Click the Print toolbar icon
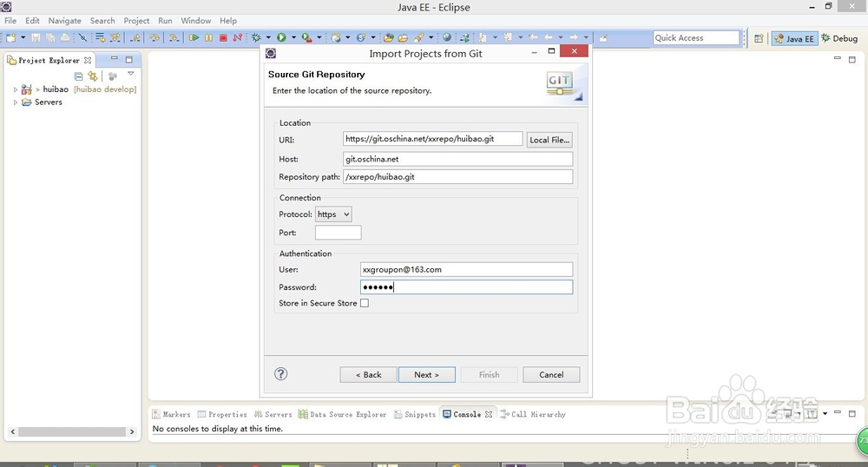868x467 pixels. (x=65, y=37)
